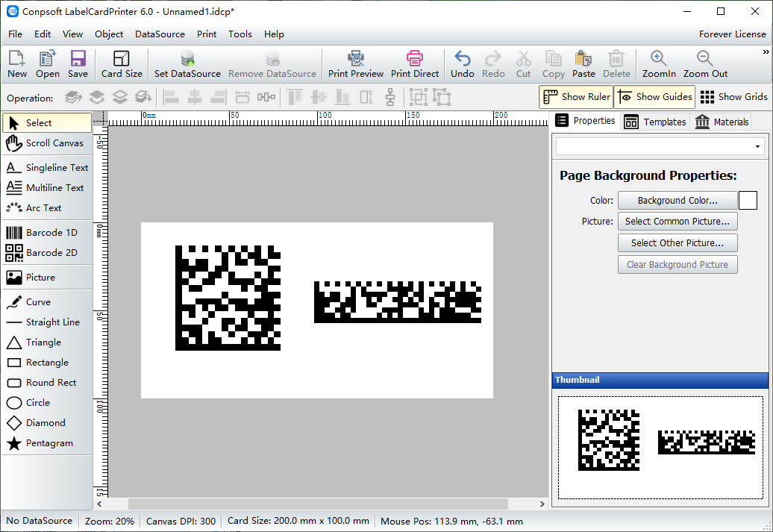Click the white background color swatch
This screenshot has height=532, width=773.
coord(748,201)
